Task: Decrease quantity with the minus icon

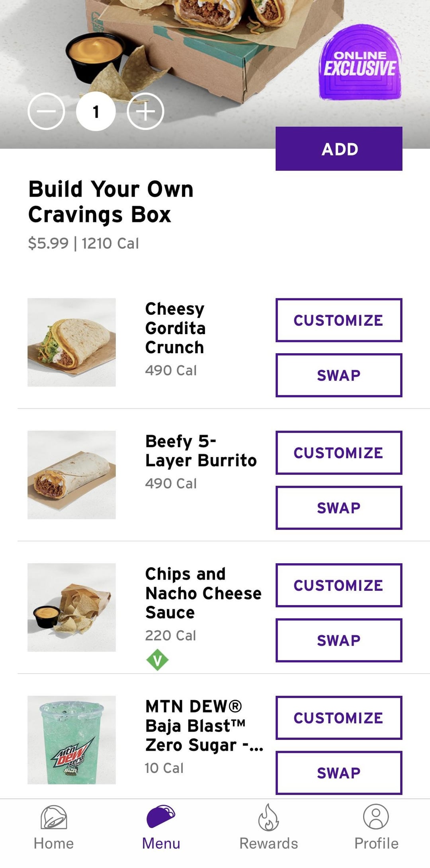Action: tap(46, 111)
